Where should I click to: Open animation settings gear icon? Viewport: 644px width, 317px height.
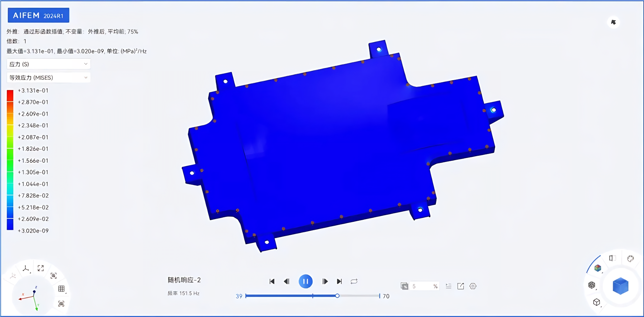(x=473, y=286)
